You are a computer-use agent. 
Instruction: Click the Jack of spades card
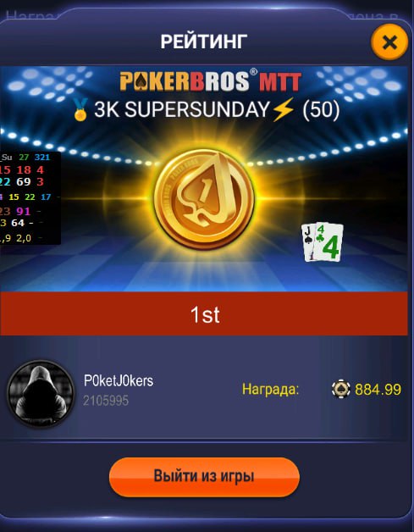[x=308, y=242]
